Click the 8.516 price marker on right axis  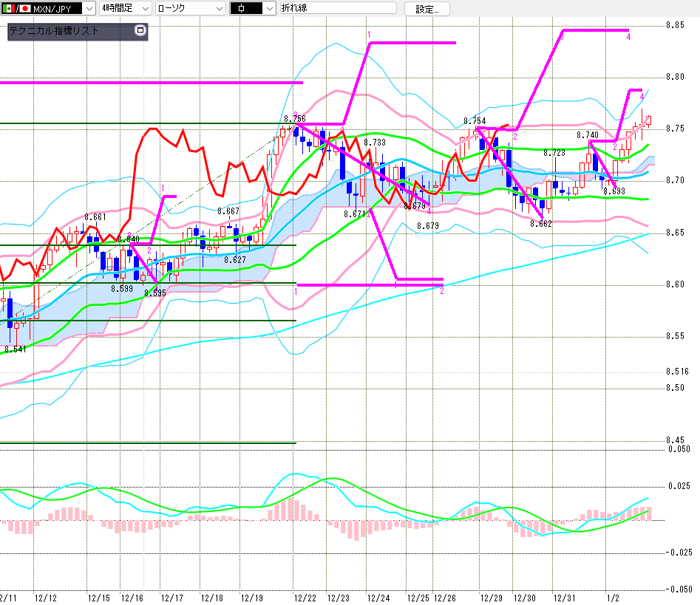click(676, 372)
